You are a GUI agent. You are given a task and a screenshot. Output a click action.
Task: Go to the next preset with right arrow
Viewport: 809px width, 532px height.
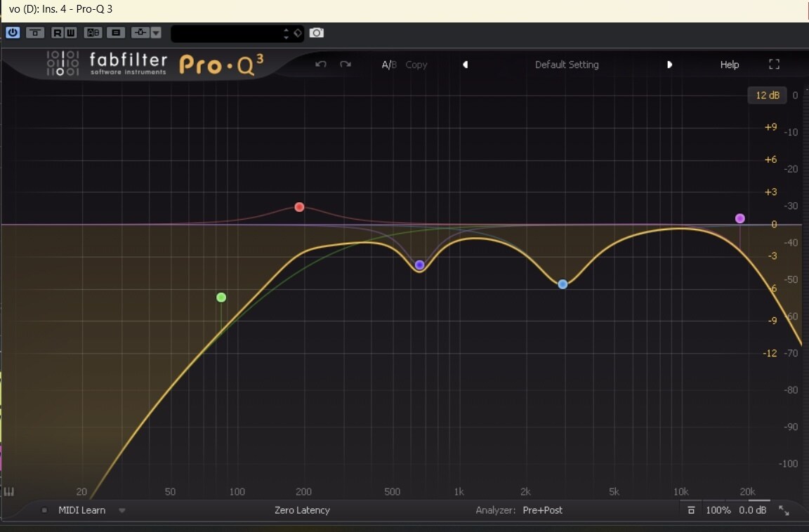click(669, 65)
